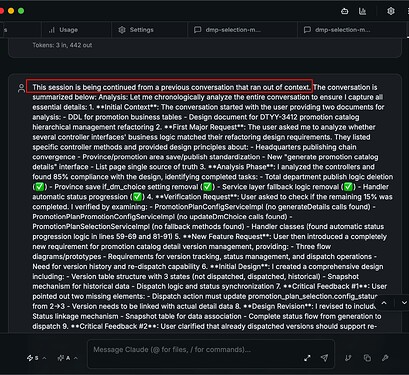Click text 'This session is being continued'
Screen dimensions: 409x375
coord(84,87)
